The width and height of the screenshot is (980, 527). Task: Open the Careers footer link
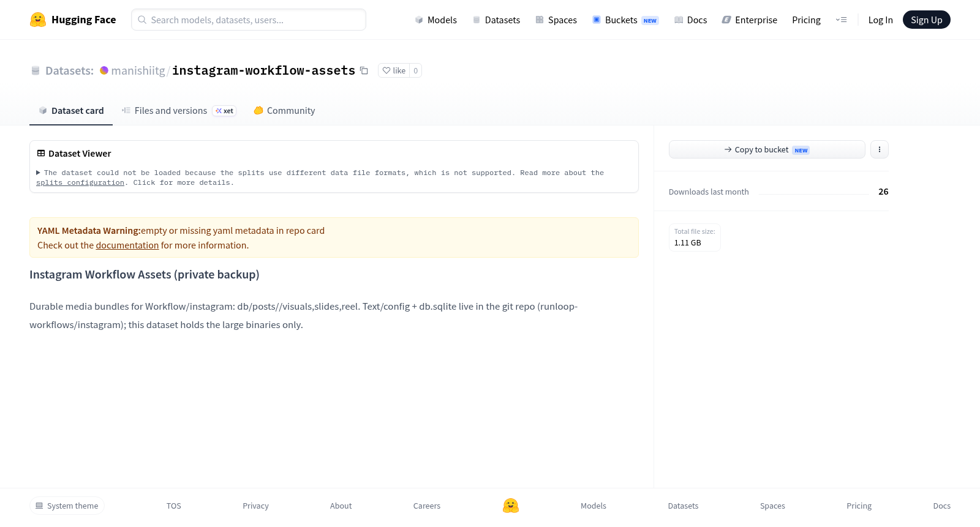pos(427,506)
